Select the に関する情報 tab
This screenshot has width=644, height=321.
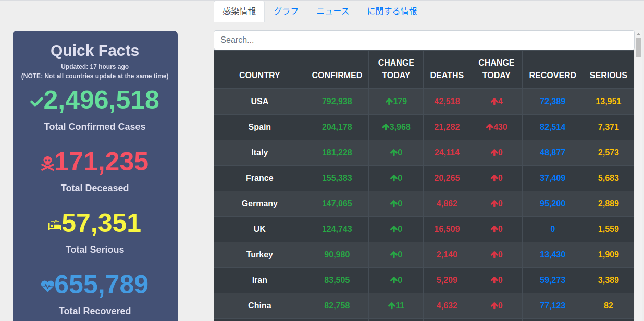click(392, 11)
